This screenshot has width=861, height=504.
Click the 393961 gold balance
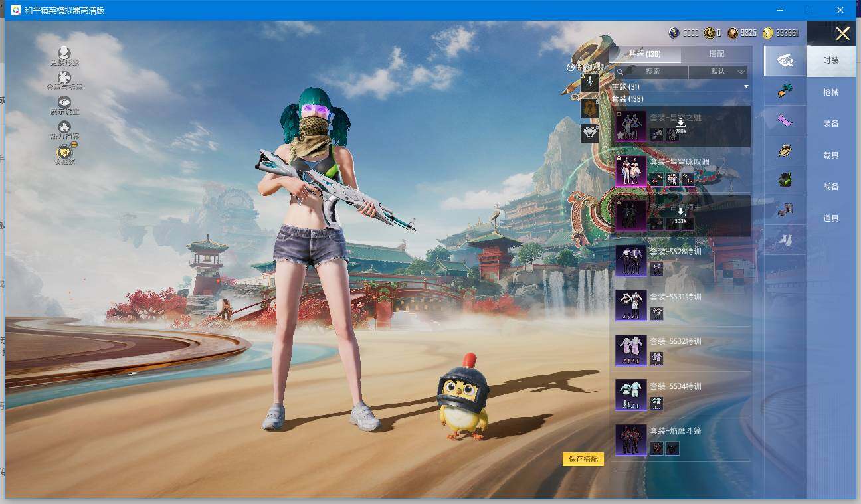(x=787, y=33)
